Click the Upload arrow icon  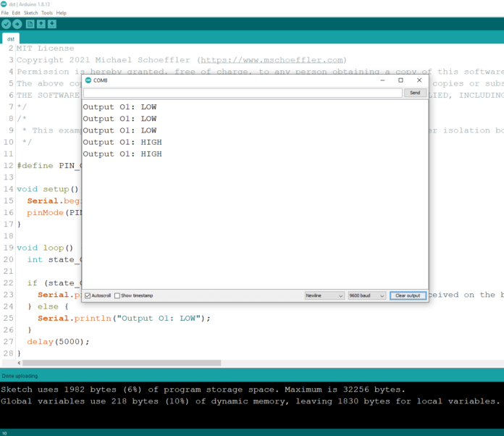pos(17,24)
